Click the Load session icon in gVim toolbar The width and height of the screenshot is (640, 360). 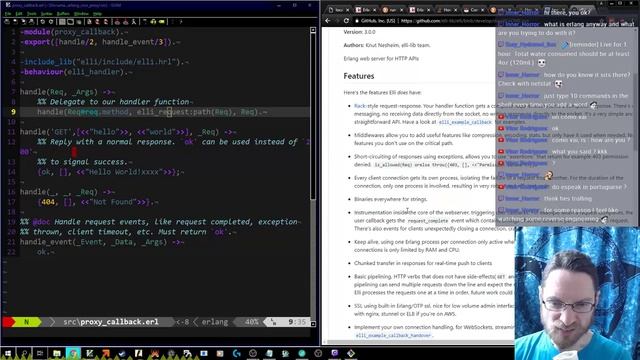click(118, 22)
